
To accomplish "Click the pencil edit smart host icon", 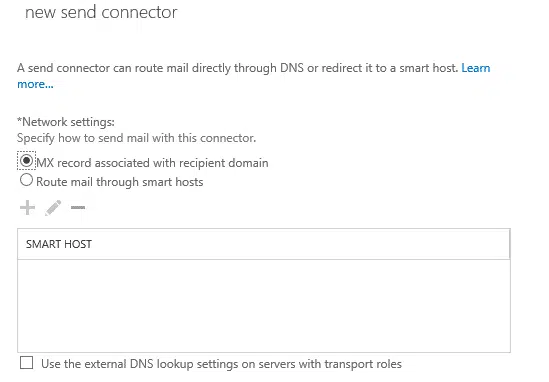I will pos(53,208).
